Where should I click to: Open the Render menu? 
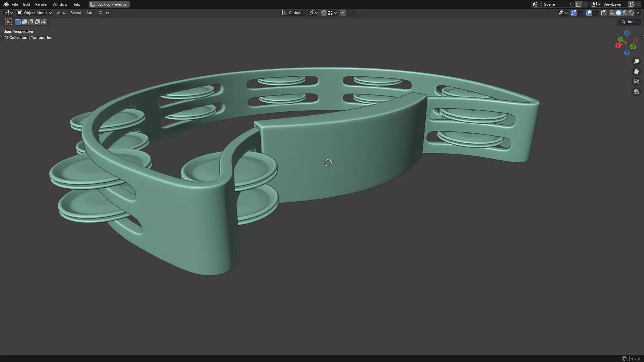click(x=41, y=4)
